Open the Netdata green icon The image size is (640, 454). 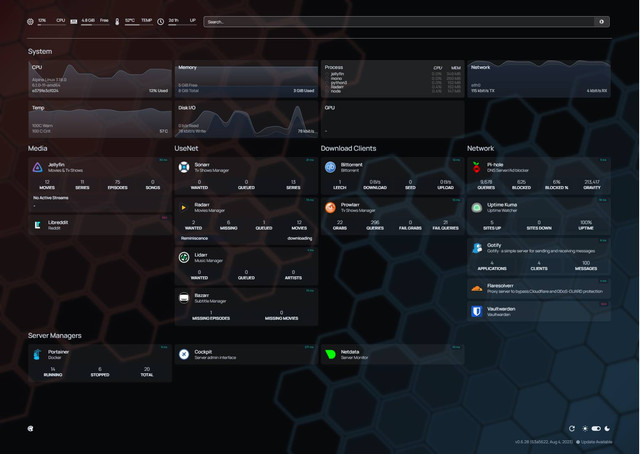(330, 354)
